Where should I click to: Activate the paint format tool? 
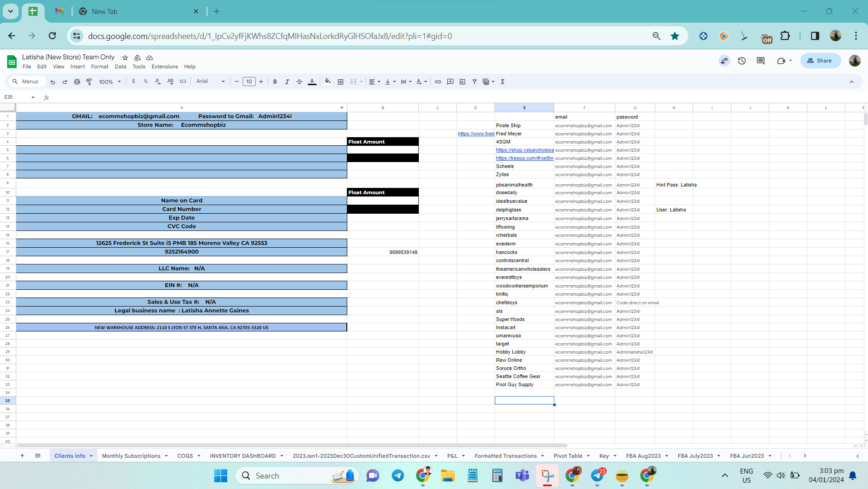(89, 82)
